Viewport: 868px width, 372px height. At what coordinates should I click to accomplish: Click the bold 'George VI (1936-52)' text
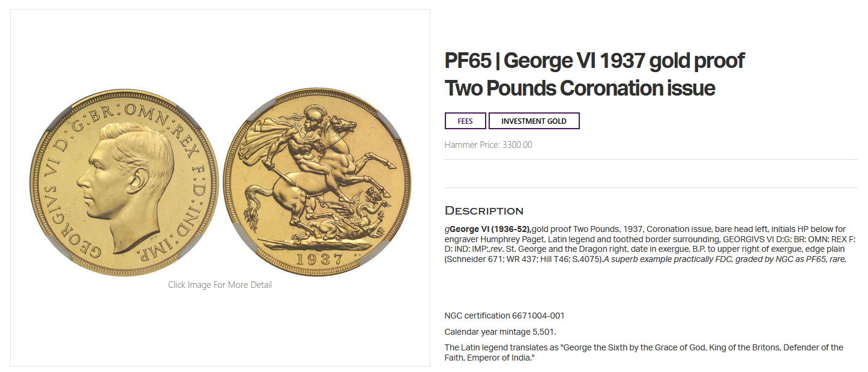[490, 229]
